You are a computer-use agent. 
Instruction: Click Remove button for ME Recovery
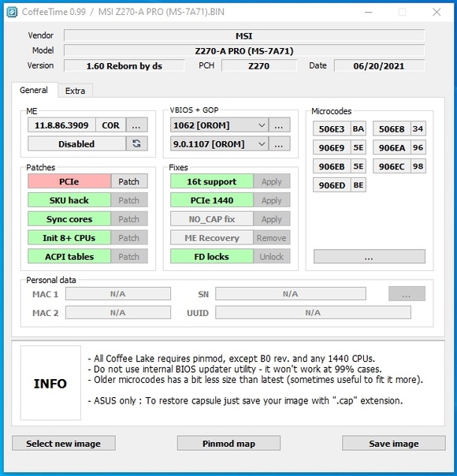[x=272, y=238]
